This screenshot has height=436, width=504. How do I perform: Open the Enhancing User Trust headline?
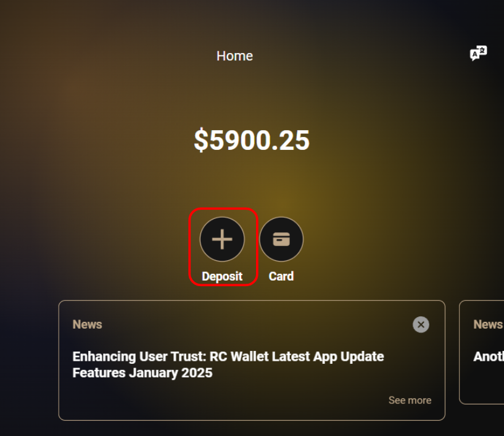[228, 364]
